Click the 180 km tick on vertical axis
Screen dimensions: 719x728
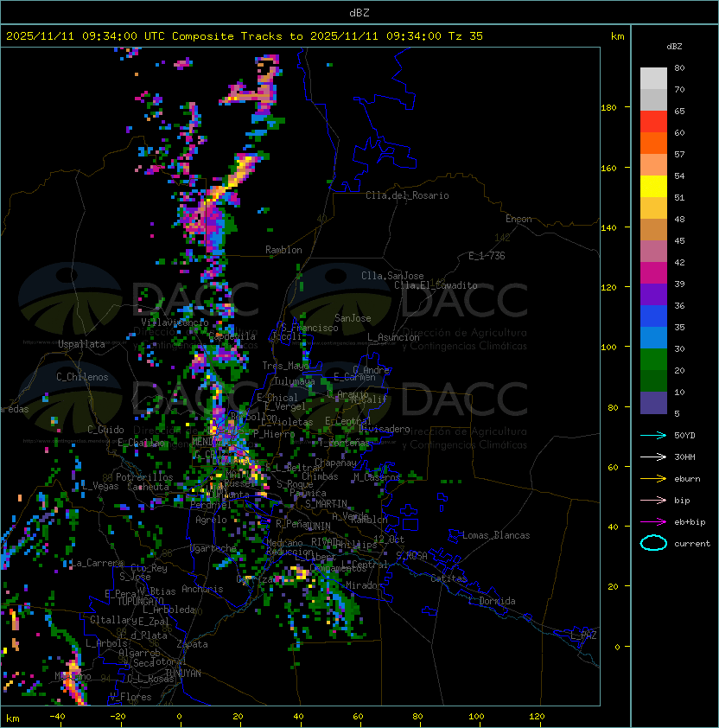point(608,108)
